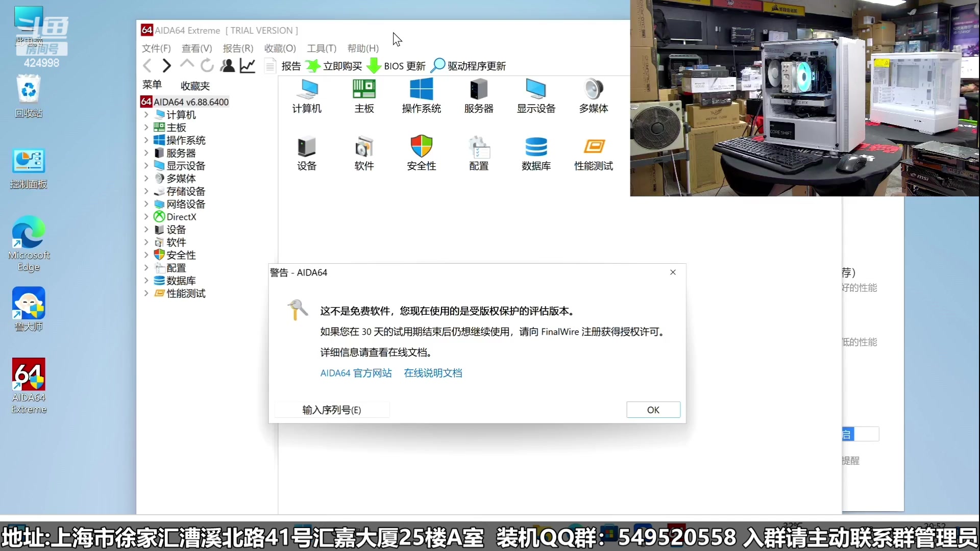Click the Forward navigation arrow
Image resolution: width=980 pixels, height=551 pixels.
click(x=166, y=66)
